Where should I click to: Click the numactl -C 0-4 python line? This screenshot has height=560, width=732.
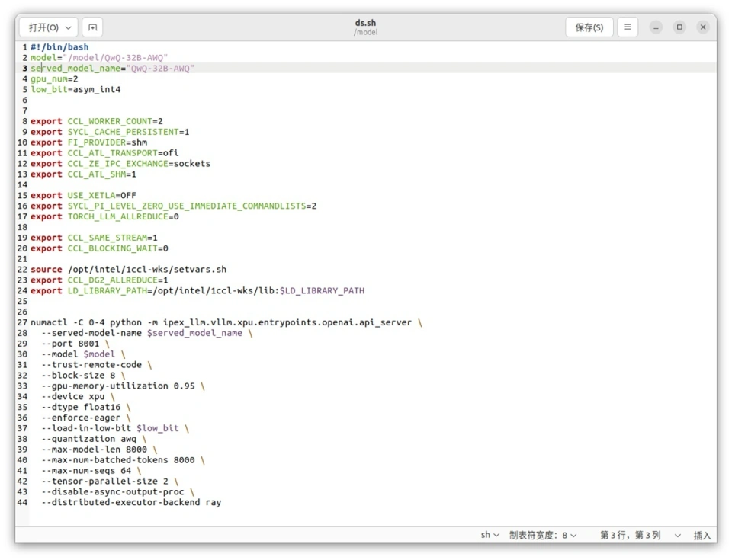(x=226, y=322)
